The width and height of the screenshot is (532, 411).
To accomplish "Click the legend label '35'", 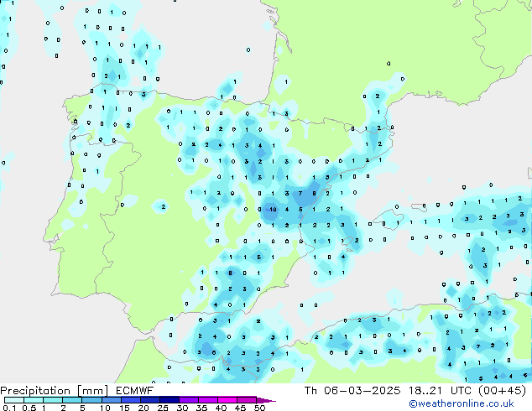I will coord(201,408).
